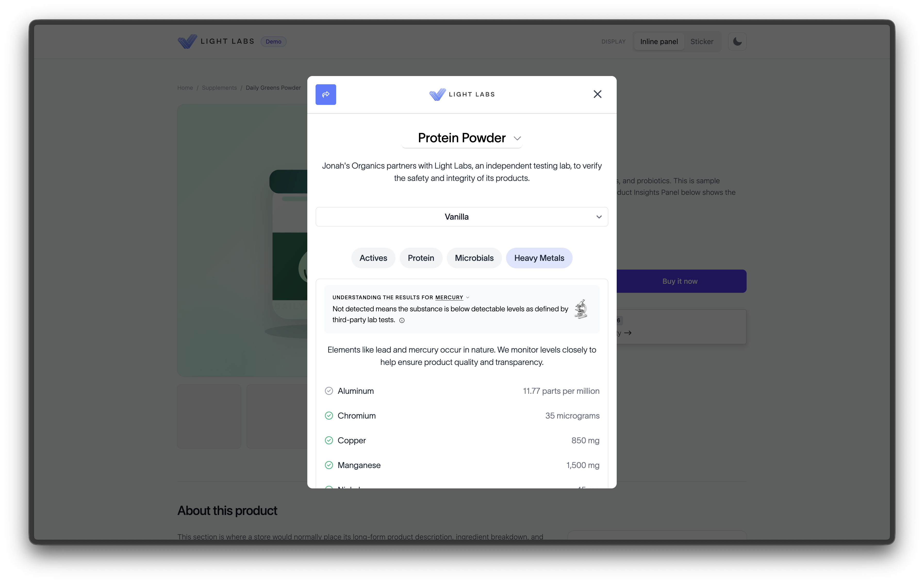Click the Daily Greens Powder breadcrumb
This screenshot has height=583, width=924.
pyautogui.click(x=273, y=88)
